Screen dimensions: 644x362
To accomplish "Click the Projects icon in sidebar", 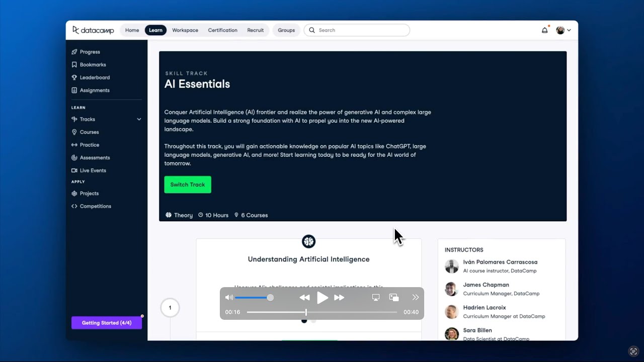I will click(x=74, y=193).
